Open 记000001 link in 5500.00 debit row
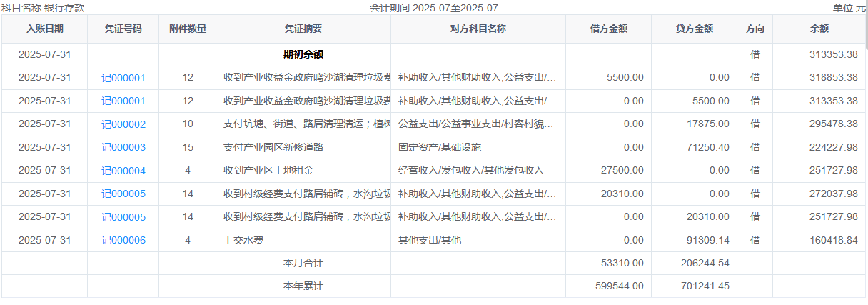Viewport: 868px width, 305px height. tap(123, 78)
